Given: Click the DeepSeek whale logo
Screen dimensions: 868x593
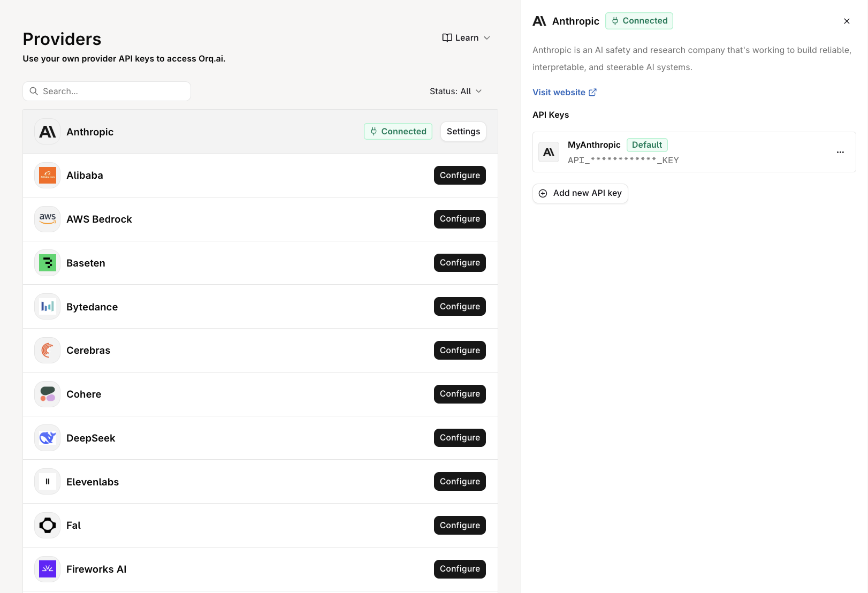Looking at the screenshot, I should pos(48,438).
